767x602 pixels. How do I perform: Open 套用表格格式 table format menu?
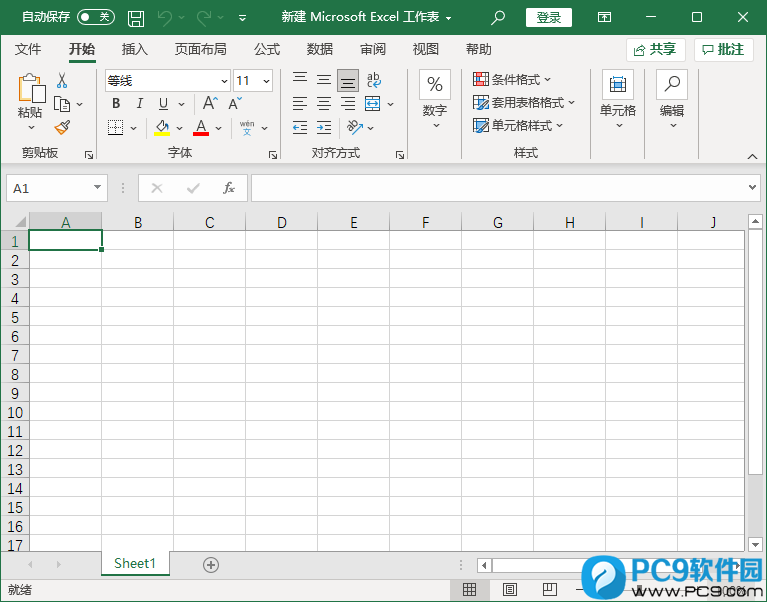pyautogui.click(x=524, y=103)
